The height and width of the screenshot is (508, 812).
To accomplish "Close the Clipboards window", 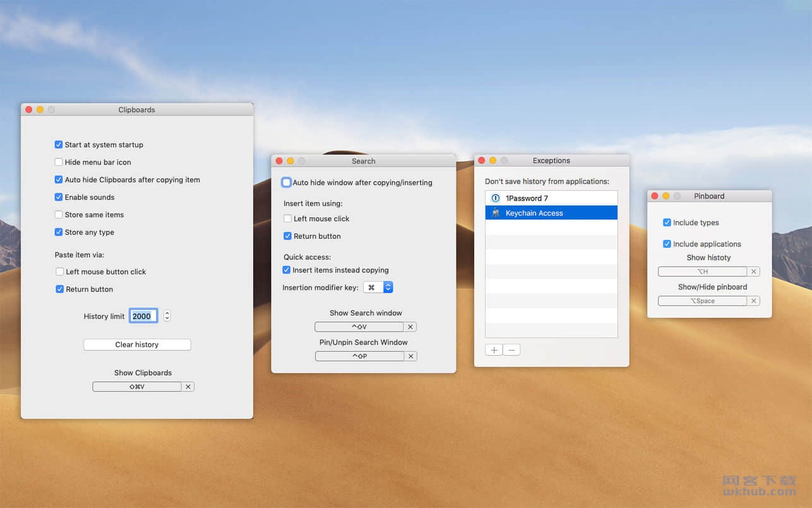I will coord(28,110).
